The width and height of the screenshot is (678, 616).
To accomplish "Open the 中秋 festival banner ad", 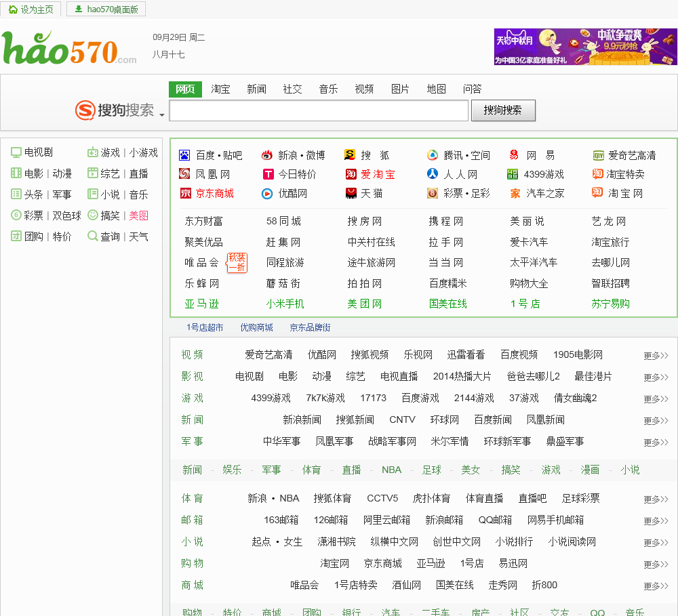I will pos(586,47).
